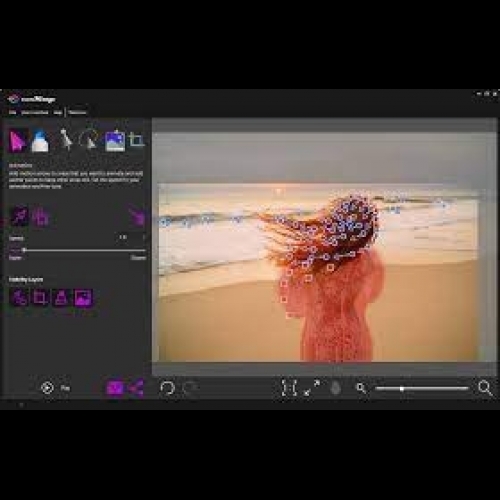Open the image adjustment tool
The width and height of the screenshot is (500, 500).
pos(115,141)
